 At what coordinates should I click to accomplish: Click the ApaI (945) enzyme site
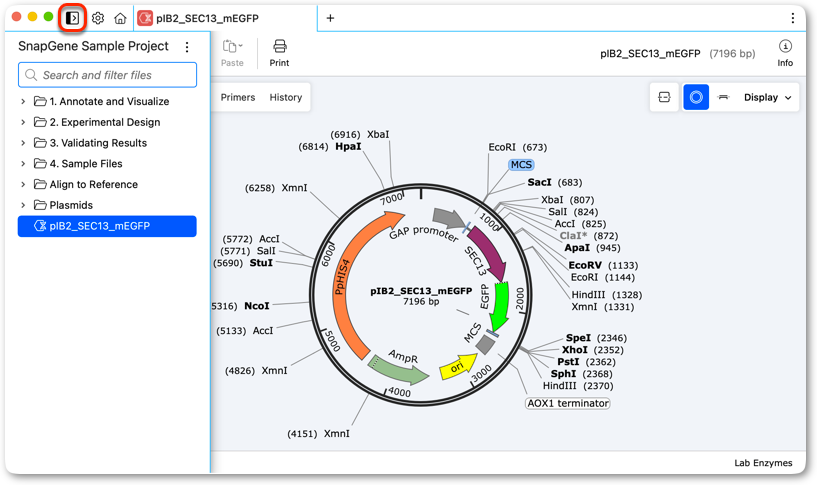[x=592, y=248]
